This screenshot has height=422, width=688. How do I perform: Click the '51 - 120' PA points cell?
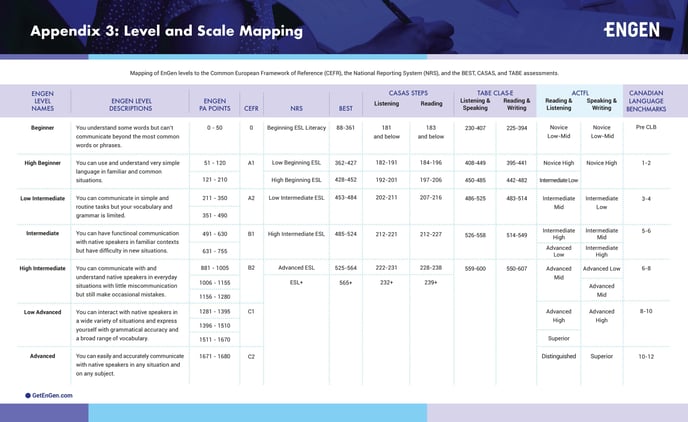(215, 163)
